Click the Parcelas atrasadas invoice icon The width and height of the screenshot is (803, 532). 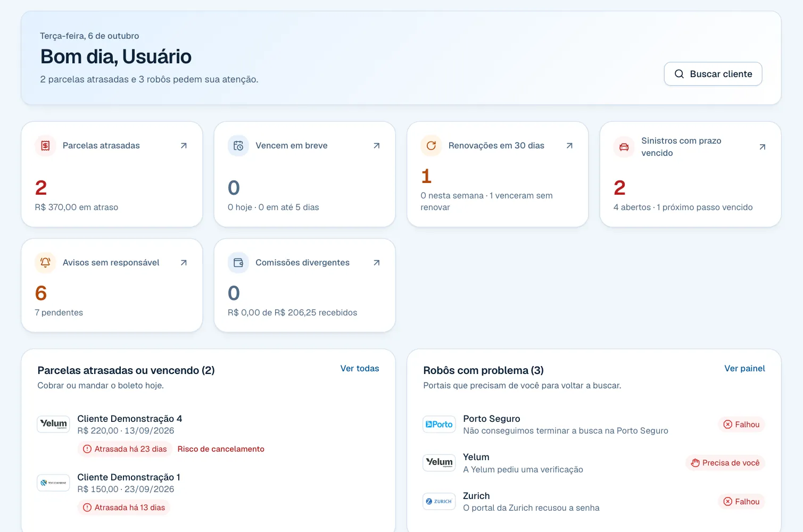(45, 146)
